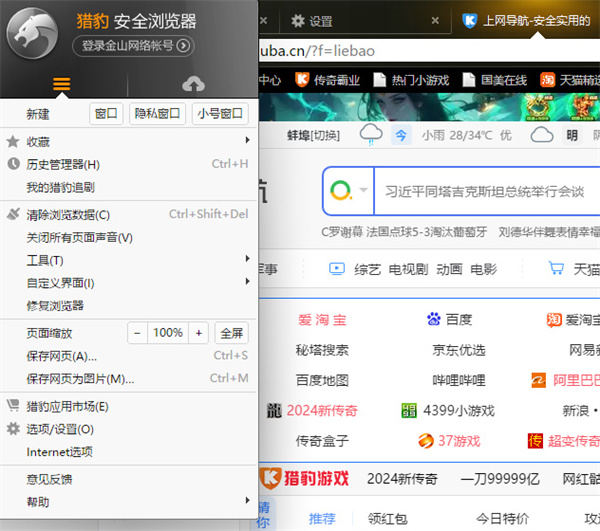Open a new 小号窗口

pos(220,113)
